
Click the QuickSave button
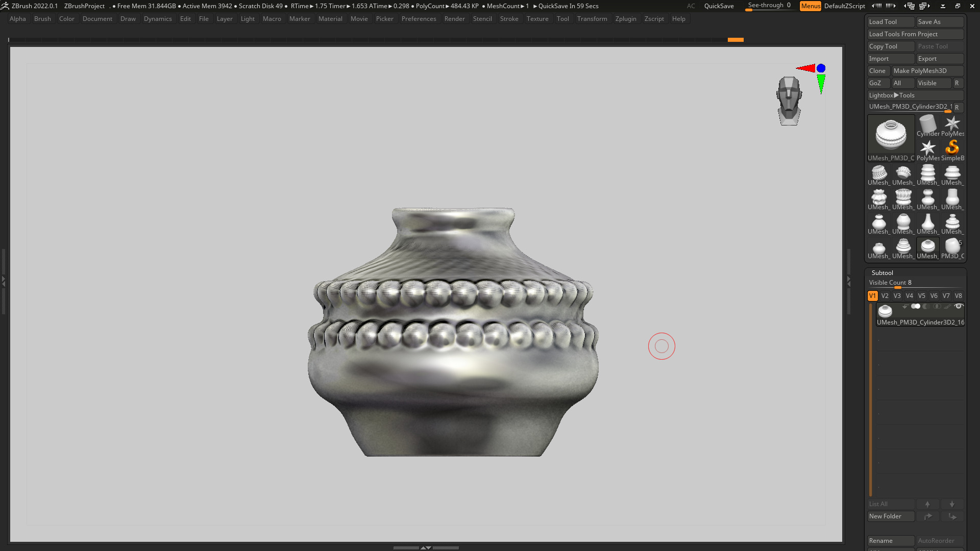[x=719, y=6]
